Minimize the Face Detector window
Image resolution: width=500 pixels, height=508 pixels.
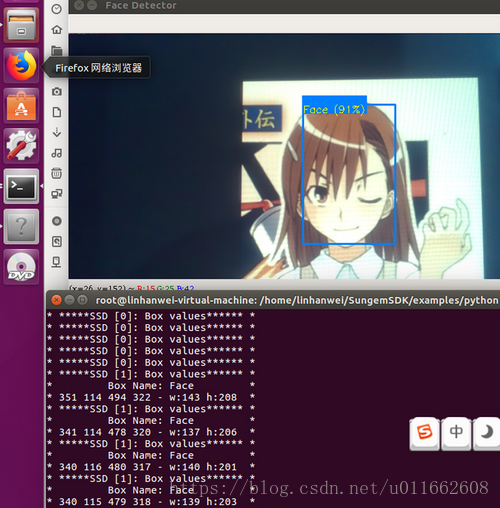(x=92, y=5)
